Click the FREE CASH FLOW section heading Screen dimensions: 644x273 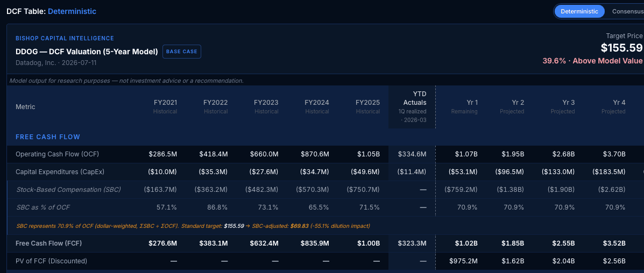(48, 136)
